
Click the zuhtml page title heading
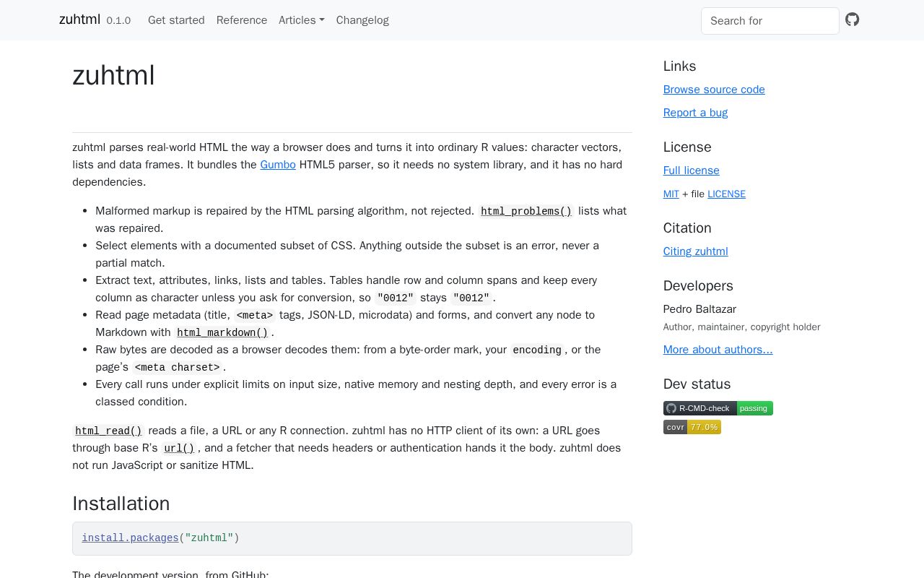(x=114, y=75)
